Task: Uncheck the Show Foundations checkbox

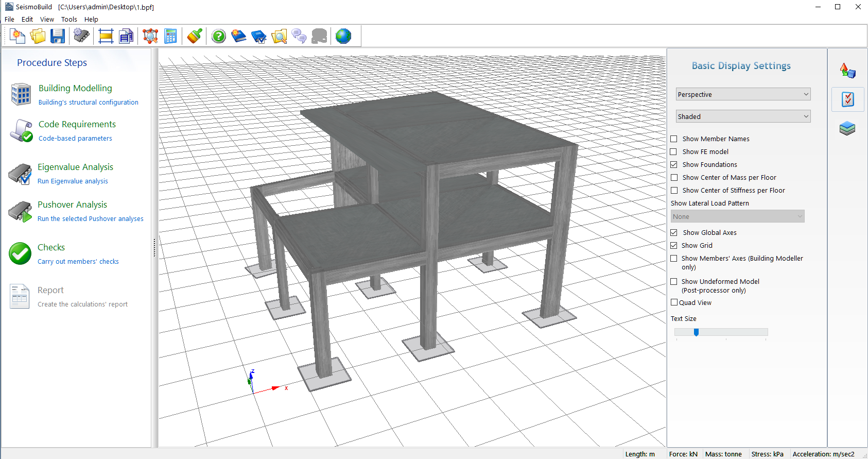Action: coord(674,165)
